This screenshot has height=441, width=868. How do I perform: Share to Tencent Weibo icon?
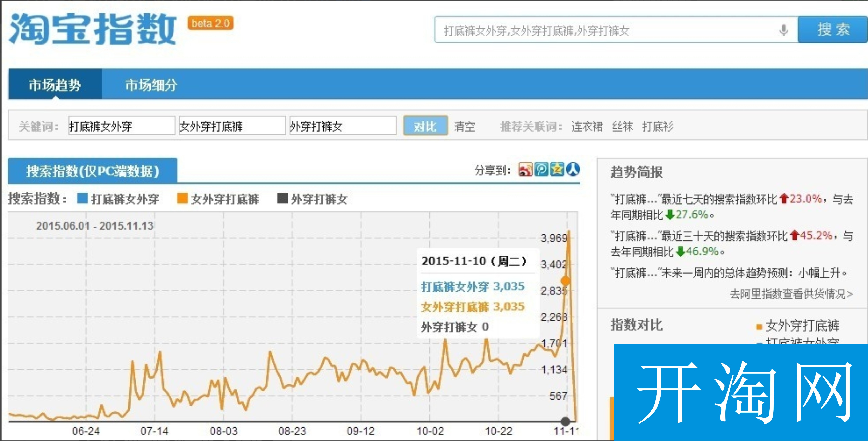pos(541,170)
